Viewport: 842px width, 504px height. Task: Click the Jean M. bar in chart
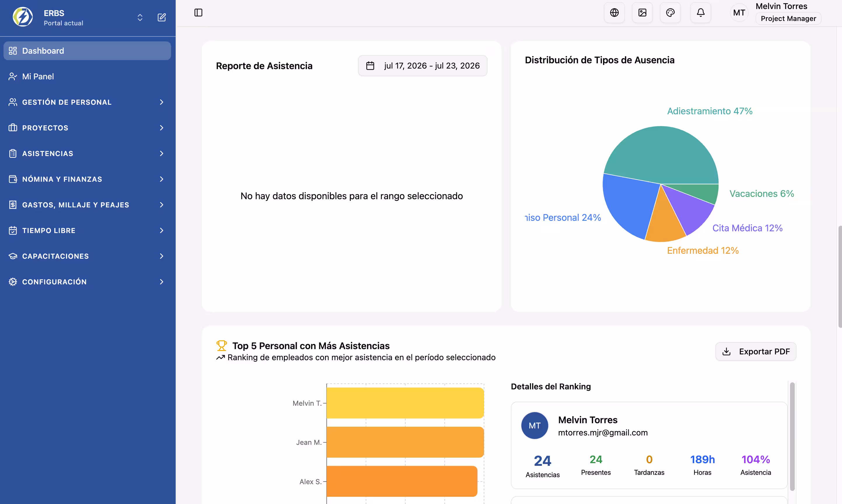(405, 442)
